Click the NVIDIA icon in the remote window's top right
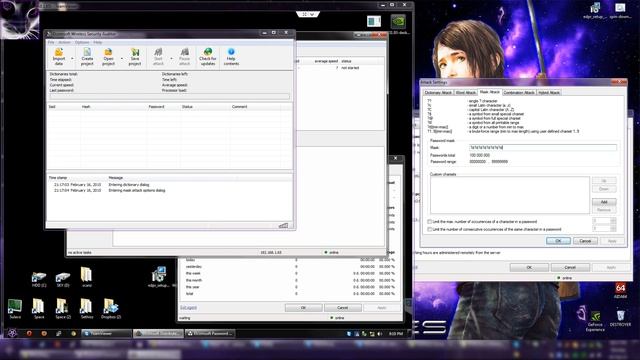Screen dimensions: 640x360 (398, 21)
